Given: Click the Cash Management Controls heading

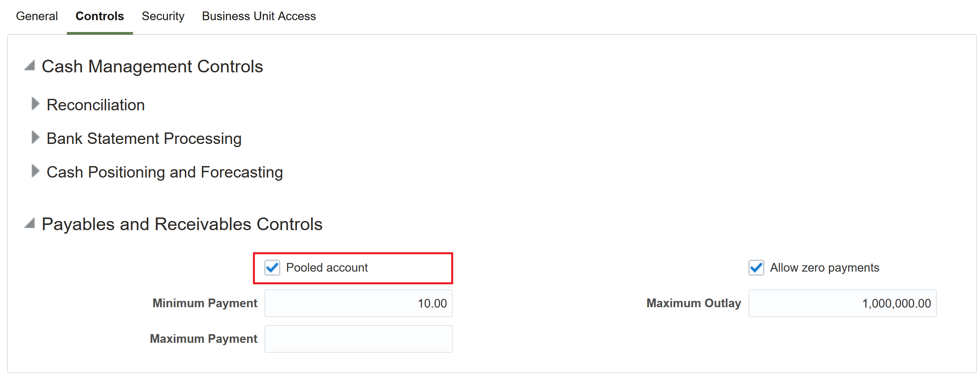Looking at the screenshot, I should pyautogui.click(x=152, y=66).
